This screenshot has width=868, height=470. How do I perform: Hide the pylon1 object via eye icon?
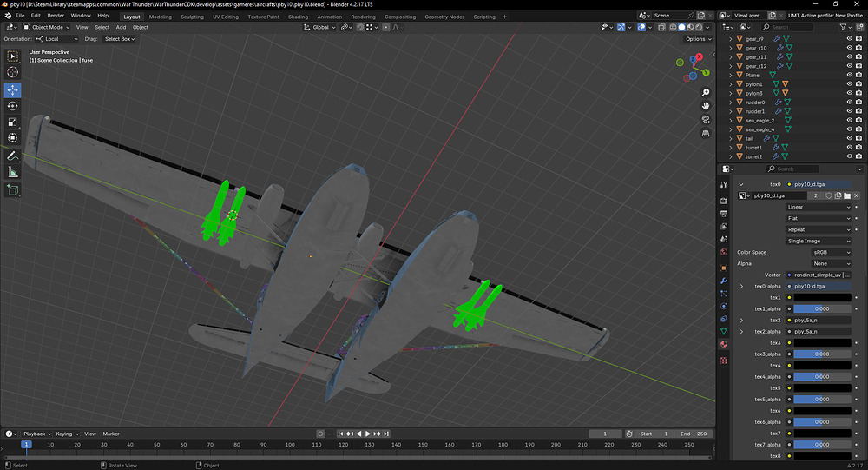849,84
